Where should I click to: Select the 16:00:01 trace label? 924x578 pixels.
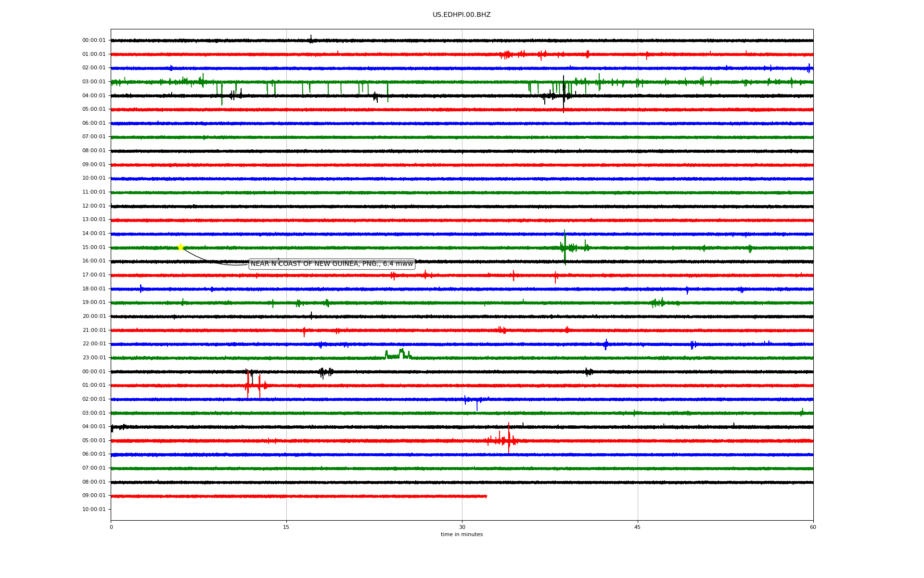[x=94, y=261]
